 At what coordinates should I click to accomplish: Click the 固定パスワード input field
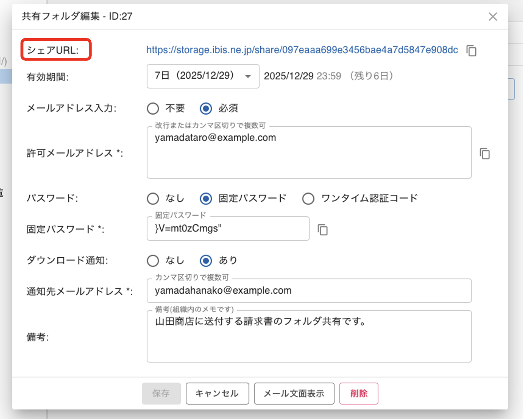point(228,229)
